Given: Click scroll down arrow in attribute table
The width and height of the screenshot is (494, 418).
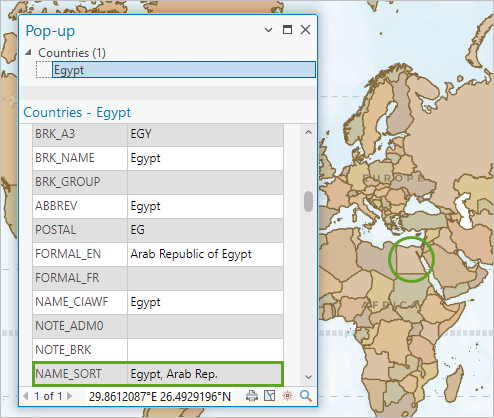Looking at the screenshot, I should [x=308, y=377].
